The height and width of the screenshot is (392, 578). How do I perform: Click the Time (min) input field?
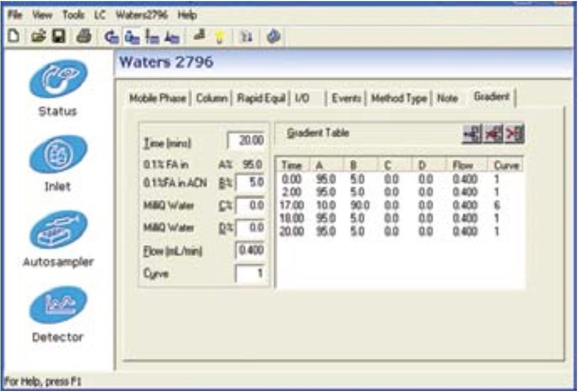coord(246,140)
